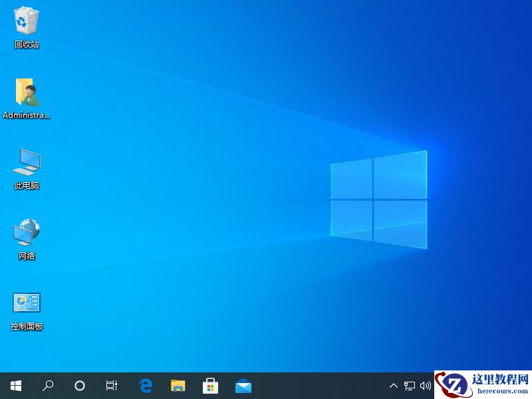Open File Explorer on the taskbar
The height and width of the screenshot is (399, 532).
click(x=178, y=386)
